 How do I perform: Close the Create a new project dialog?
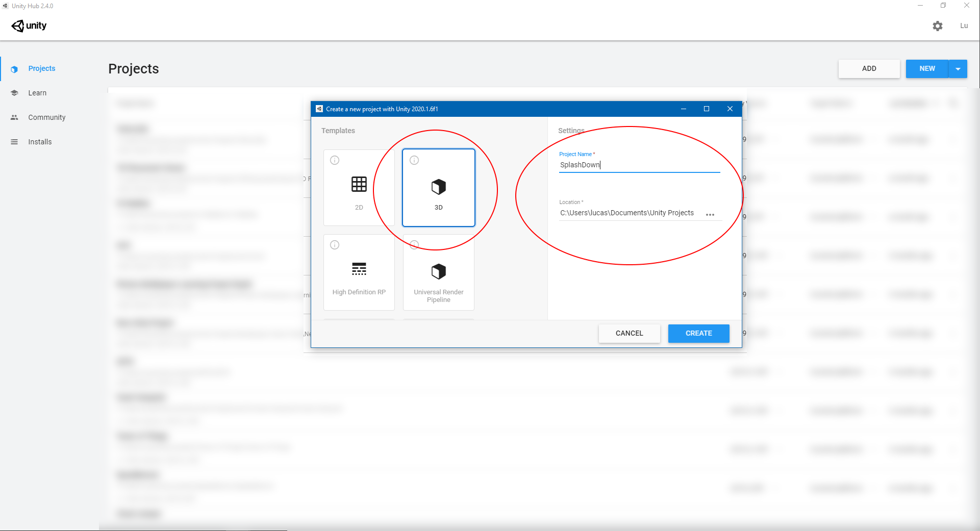(730, 109)
